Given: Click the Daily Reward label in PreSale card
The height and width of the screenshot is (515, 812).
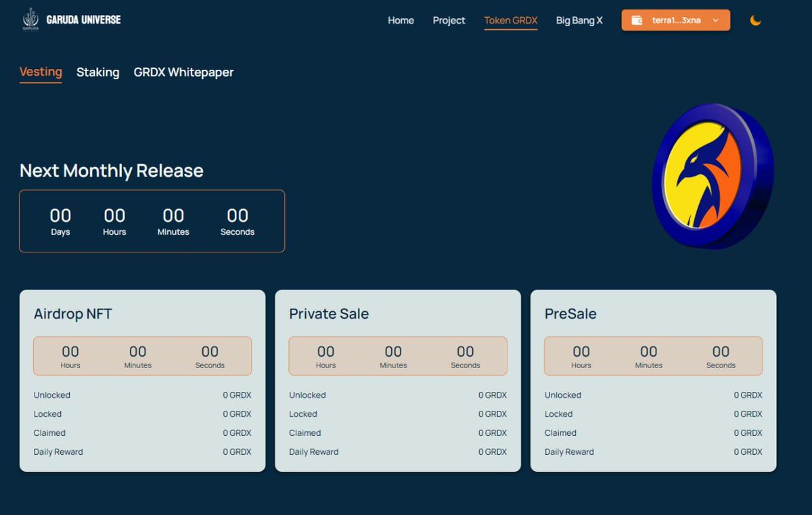Looking at the screenshot, I should click(x=569, y=452).
